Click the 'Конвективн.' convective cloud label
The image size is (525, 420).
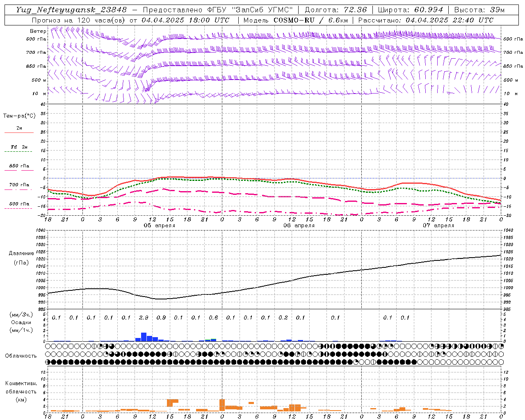click(21, 383)
